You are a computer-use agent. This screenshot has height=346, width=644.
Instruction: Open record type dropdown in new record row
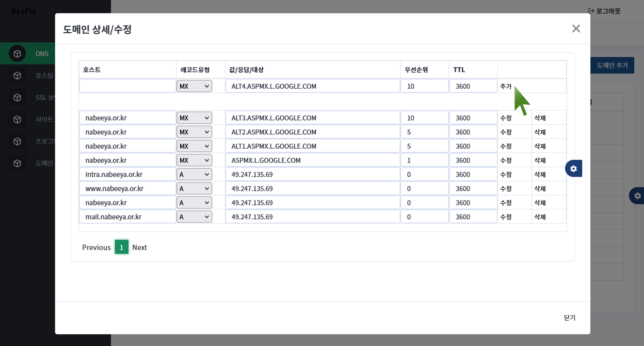(x=194, y=86)
